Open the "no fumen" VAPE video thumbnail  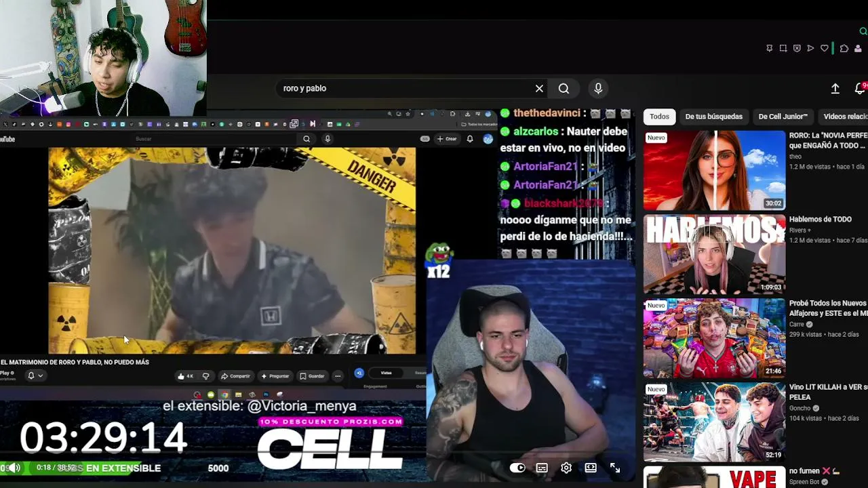point(714,477)
